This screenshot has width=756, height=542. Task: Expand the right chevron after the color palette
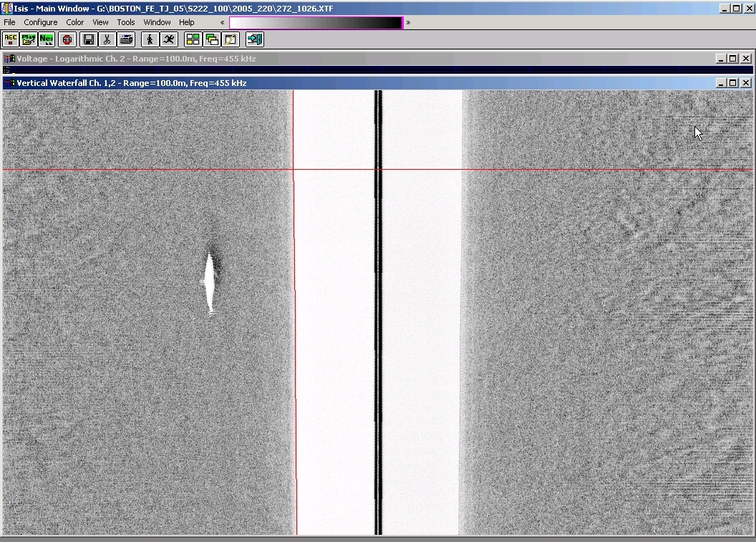pyautogui.click(x=407, y=22)
